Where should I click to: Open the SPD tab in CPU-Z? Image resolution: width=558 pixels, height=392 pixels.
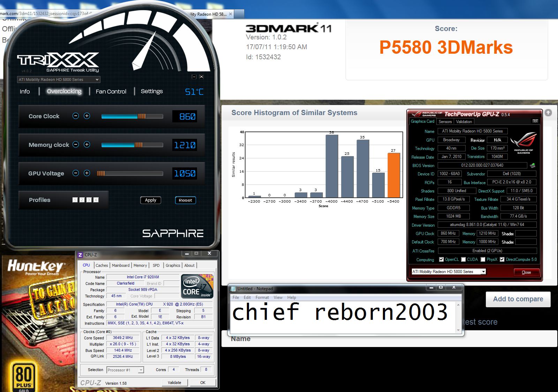[x=156, y=265]
